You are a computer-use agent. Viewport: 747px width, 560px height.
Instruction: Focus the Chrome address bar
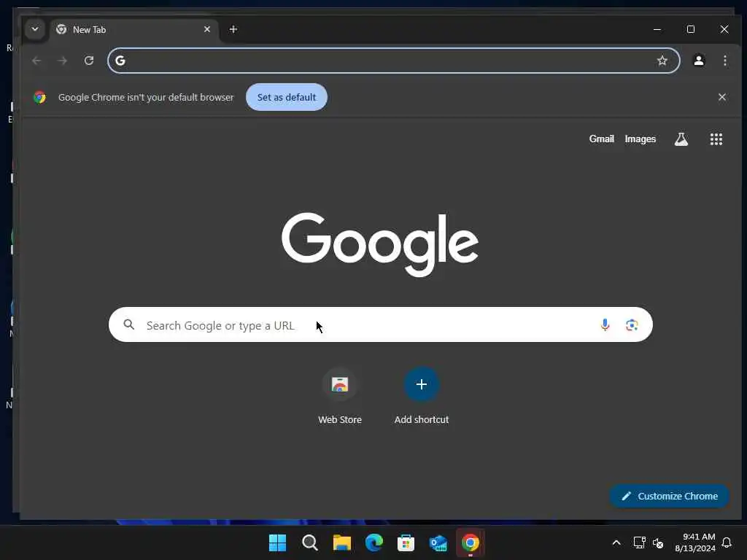[x=393, y=61]
